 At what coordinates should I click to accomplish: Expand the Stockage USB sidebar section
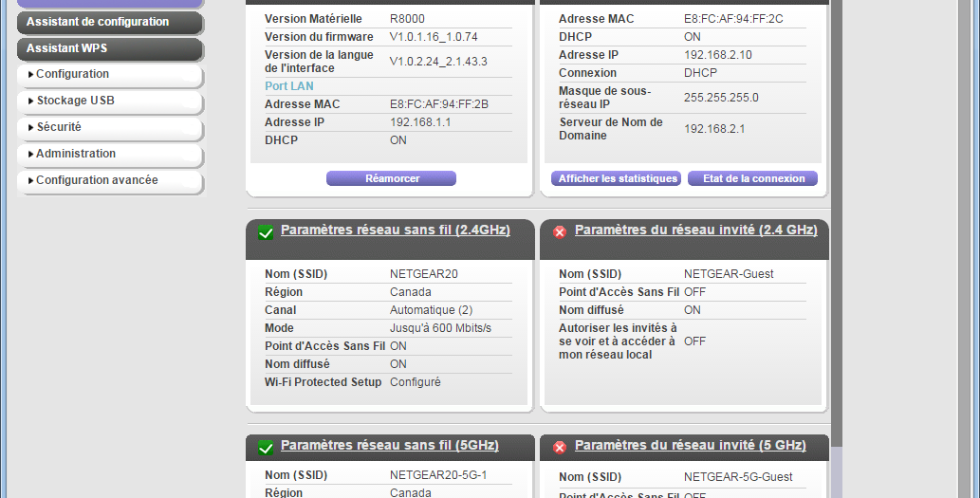click(109, 101)
